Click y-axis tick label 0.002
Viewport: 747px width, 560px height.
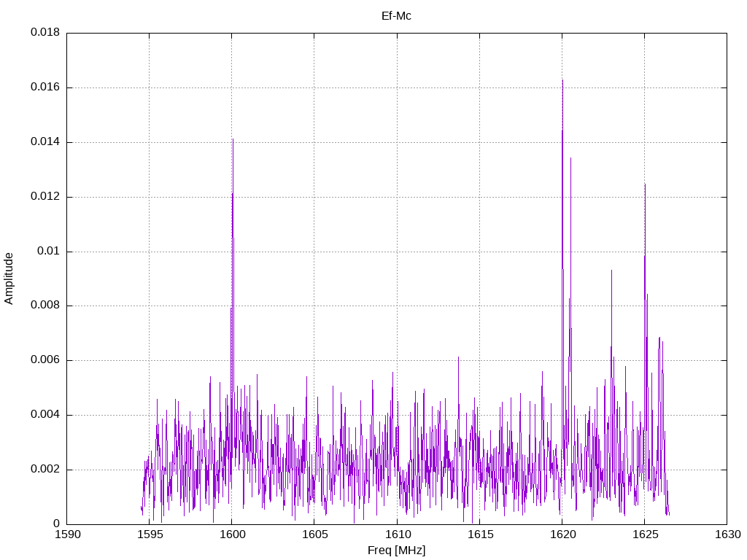(x=45, y=469)
